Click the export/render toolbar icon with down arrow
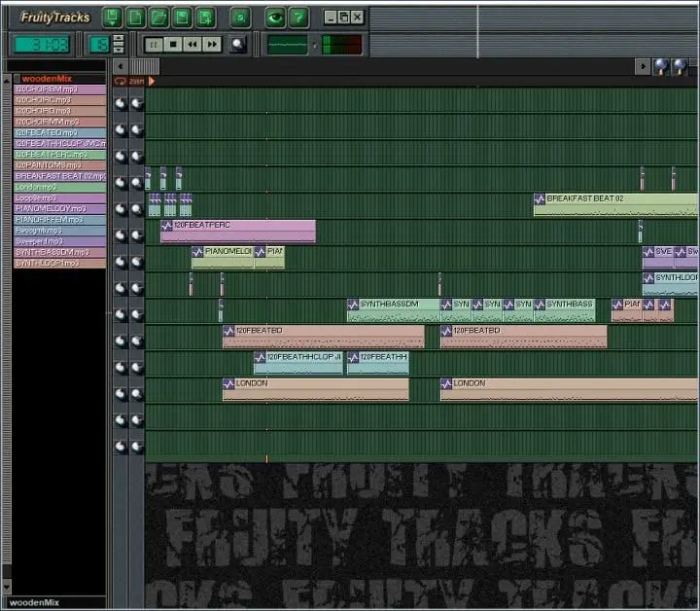The height and width of the screenshot is (611, 700). [x=112, y=18]
